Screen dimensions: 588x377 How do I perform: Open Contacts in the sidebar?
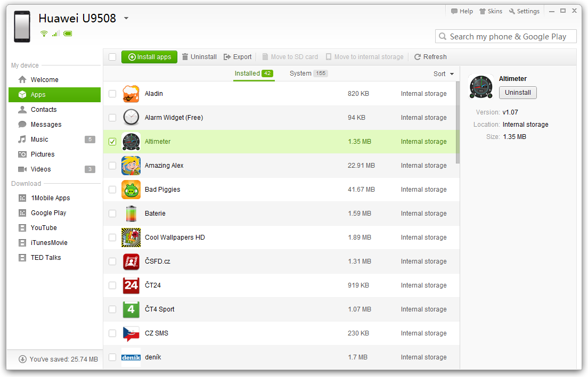coord(55,110)
